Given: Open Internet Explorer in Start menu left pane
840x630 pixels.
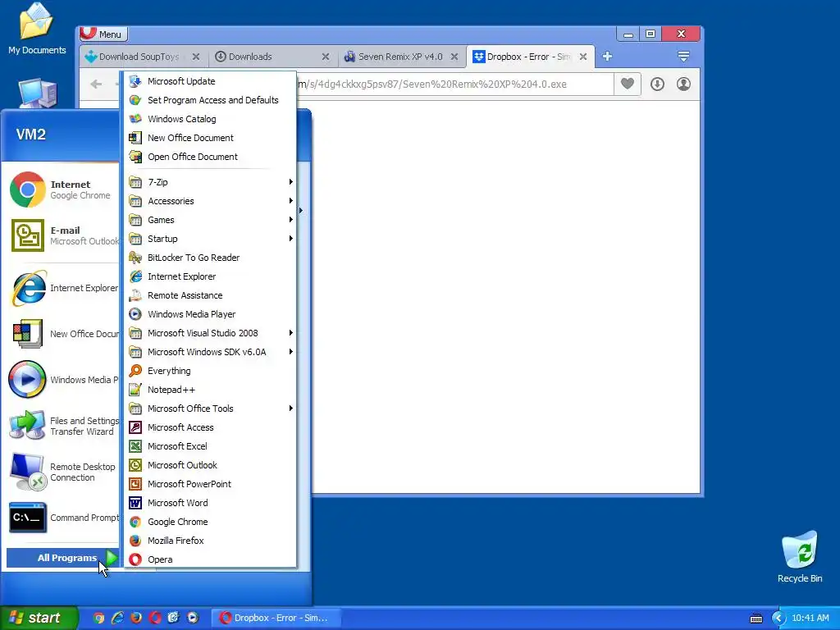Looking at the screenshot, I should pos(63,288).
